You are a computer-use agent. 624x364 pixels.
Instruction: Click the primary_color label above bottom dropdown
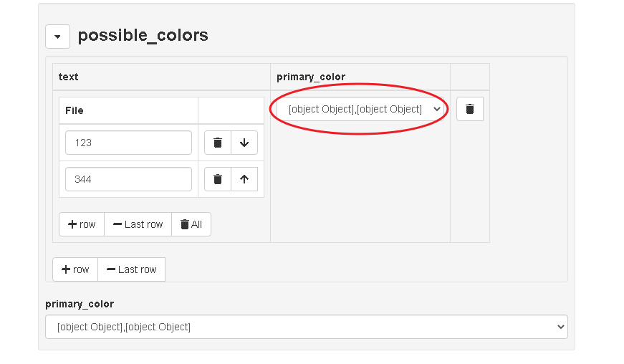[80, 305]
